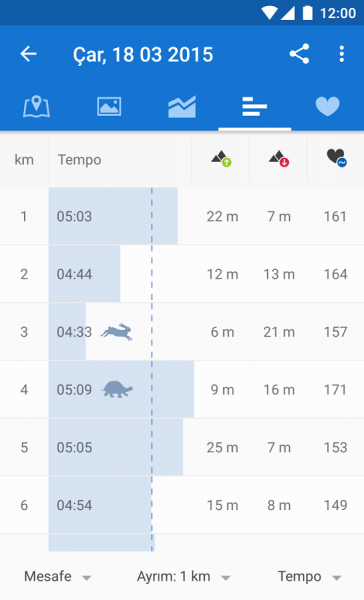Open the photos tab
Screen dimensions: 364x600
109,106
